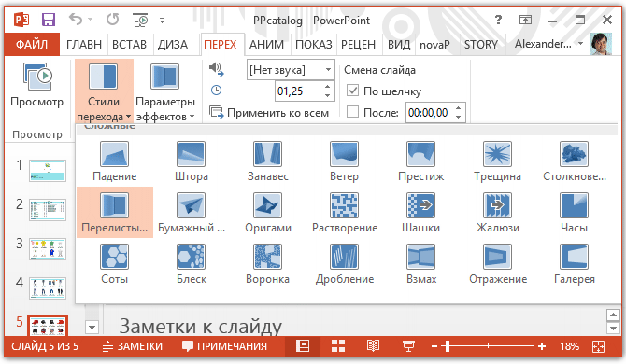Switch to the ПОКАЗ tab
The height and width of the screenshot is (364, 626).
[313, 44]
